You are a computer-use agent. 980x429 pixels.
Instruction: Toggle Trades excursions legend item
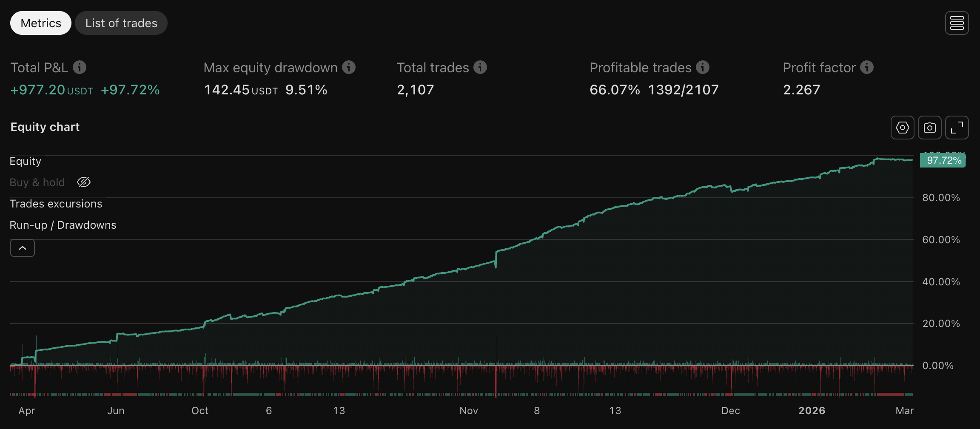pyautogui.click(x=56, y=204)
